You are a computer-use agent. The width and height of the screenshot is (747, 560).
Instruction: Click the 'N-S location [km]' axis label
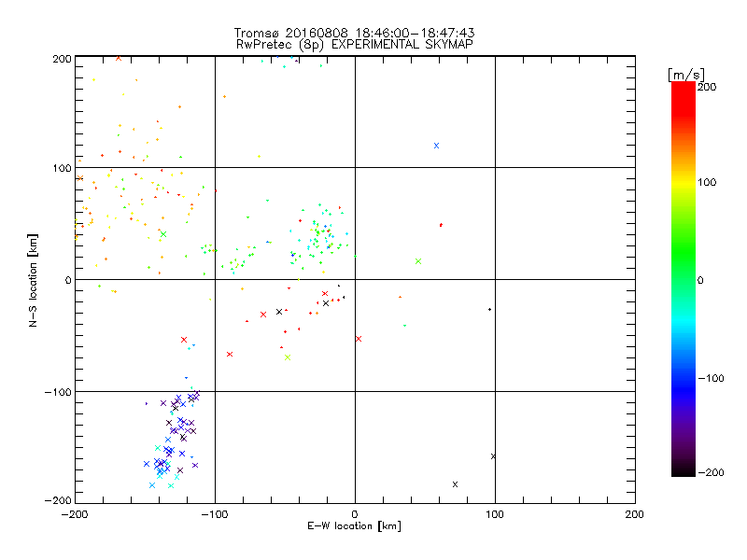[33, 281]
